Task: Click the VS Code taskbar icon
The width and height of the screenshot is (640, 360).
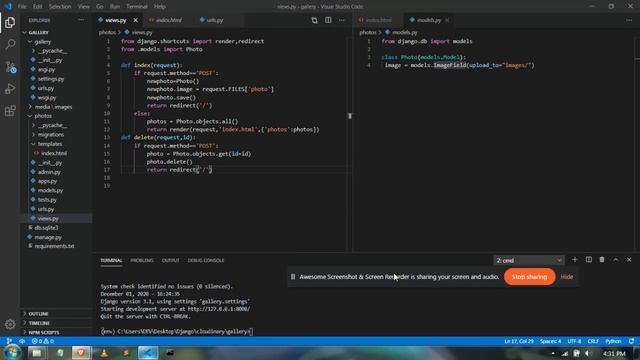Action: [x=148, y=353]
